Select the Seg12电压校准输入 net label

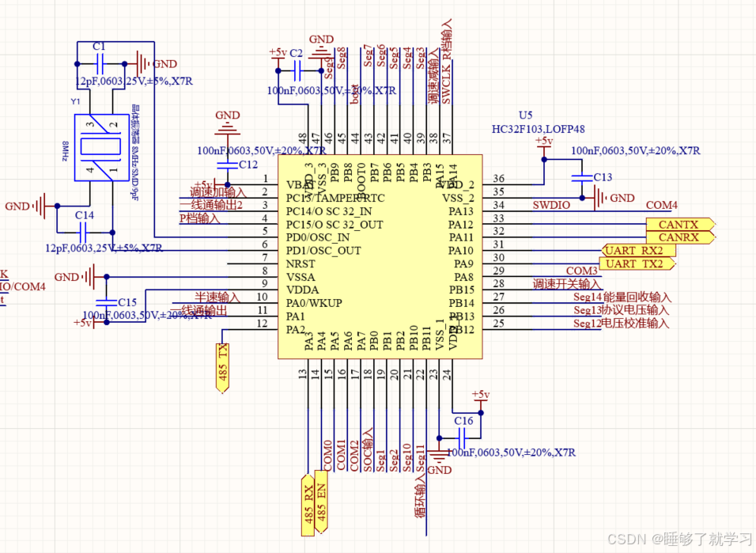tap(621, 324)
